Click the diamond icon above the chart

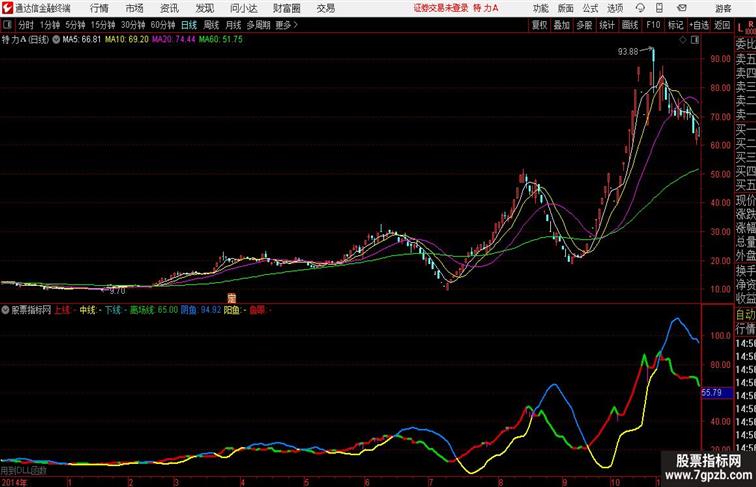point(683,40)
